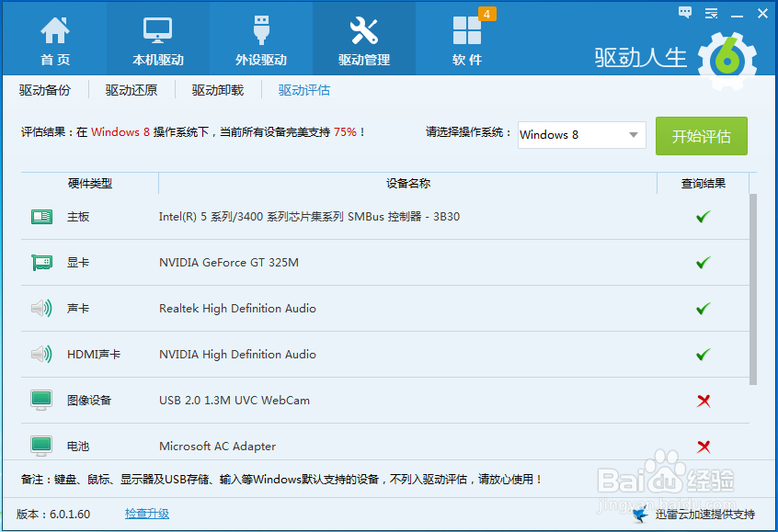Click the 声卡 hardware type label
Image resolution: width=778 pixels, height=532 pixels.
coord(78,309)
